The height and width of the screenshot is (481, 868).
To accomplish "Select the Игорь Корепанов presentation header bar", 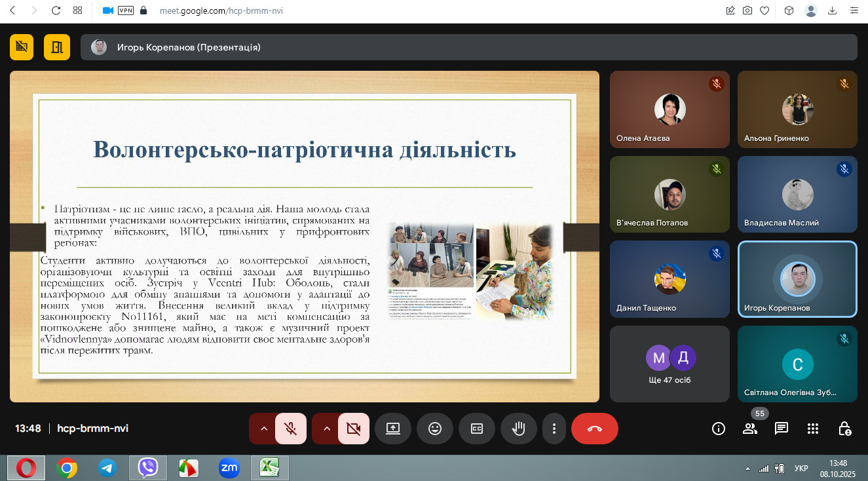I will (x=468, y=47).
